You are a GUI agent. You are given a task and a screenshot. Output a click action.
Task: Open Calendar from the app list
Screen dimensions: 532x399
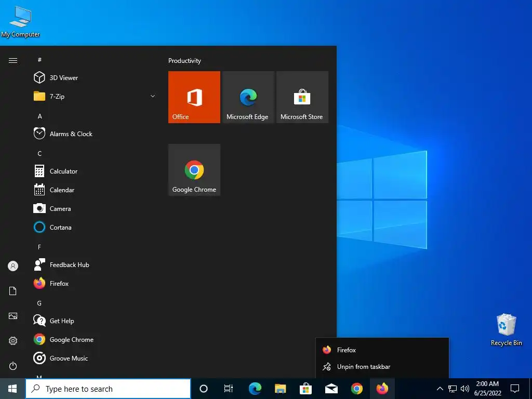click(x=95, y=190)
